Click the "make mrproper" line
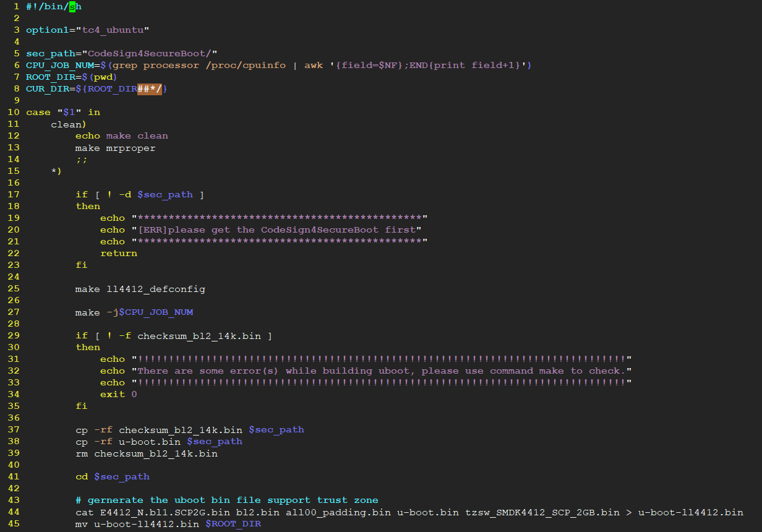 click(116, 147)
